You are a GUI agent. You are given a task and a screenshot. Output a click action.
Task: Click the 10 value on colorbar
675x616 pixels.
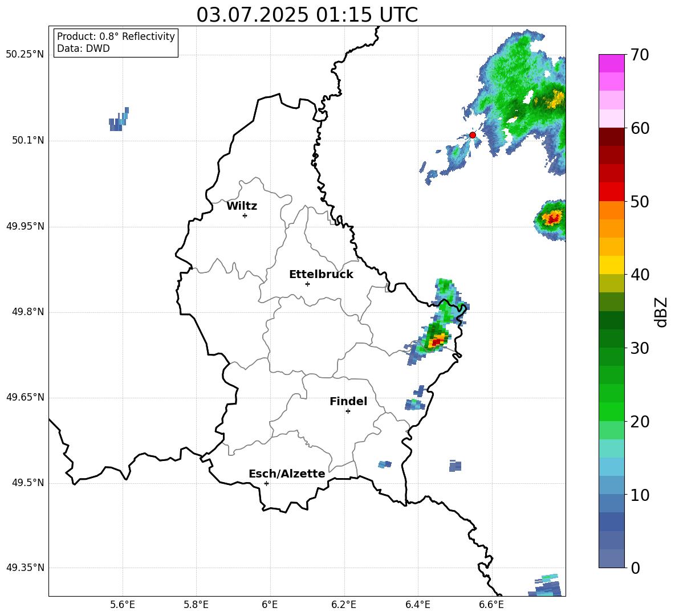click(x=640, y=495)
